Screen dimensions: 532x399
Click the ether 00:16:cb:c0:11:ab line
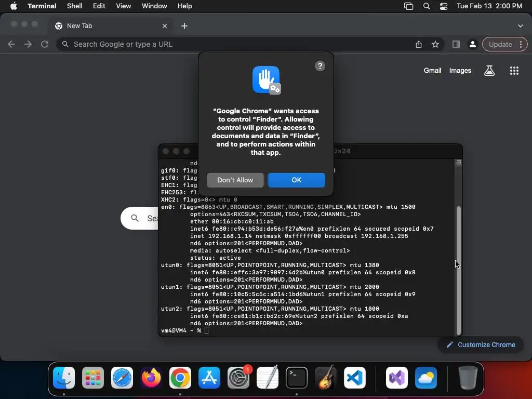tap(232, 221)
